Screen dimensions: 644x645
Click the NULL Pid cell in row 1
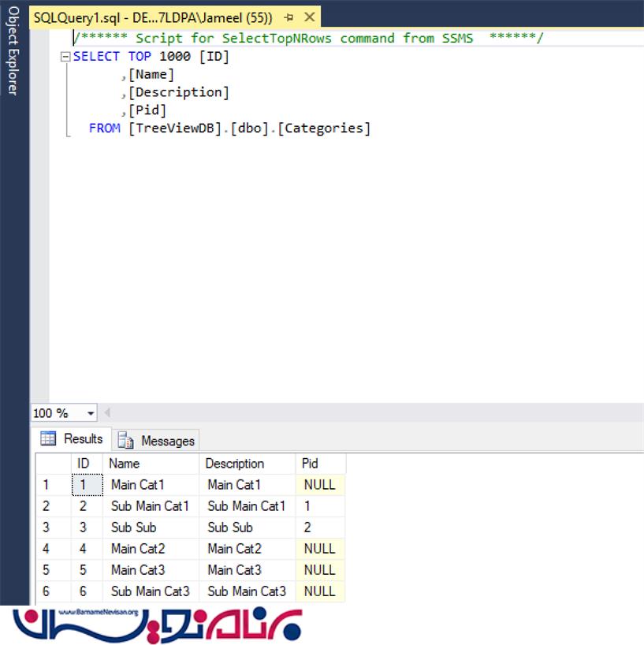(x=321, y=485)
